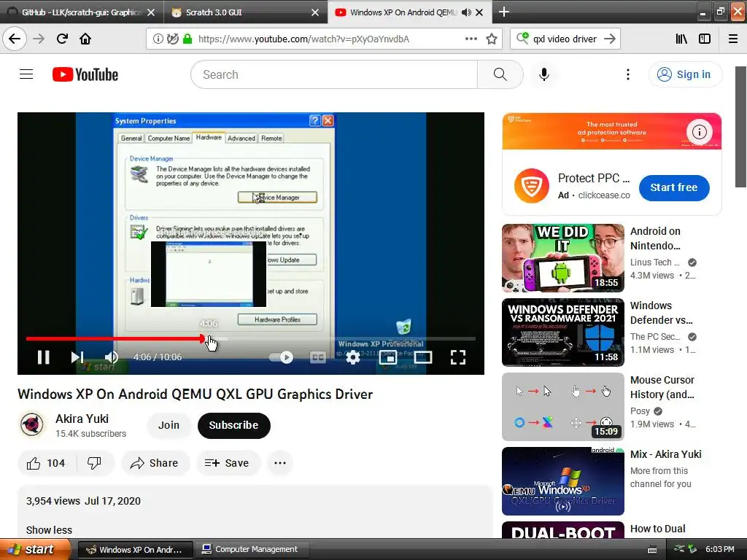Click the Start free ad button
Image resolution: width=747 pixels, height=560 pixels.
point(673,187)
